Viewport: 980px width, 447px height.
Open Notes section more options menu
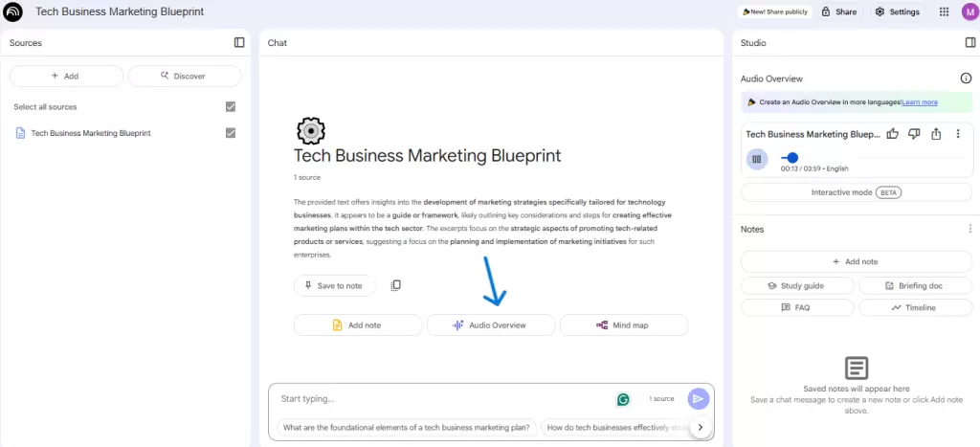pyautogui.click(x=970, y=229)
